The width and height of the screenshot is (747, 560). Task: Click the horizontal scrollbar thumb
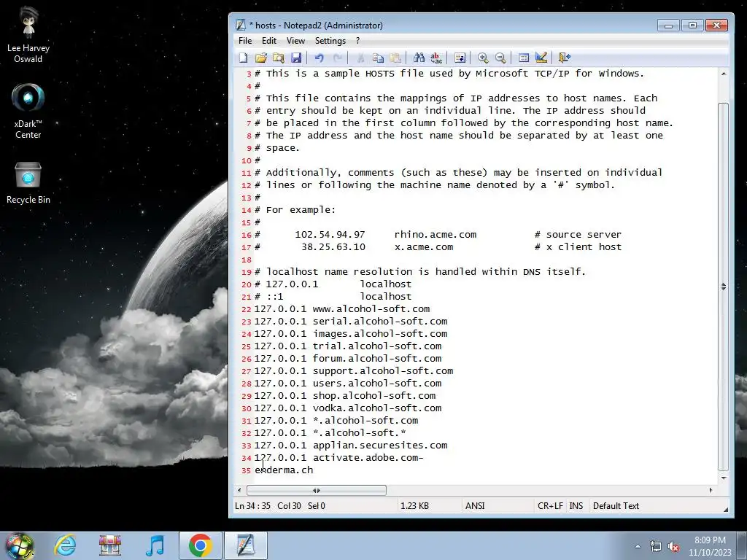pos(317,490)
